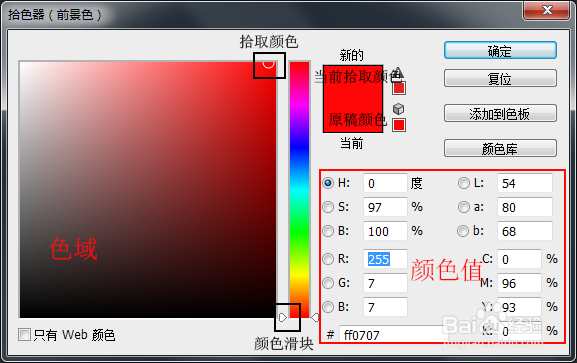The height and width of the screenshot is (363, 577).
Task: Click the R input field showing 255
Action: [385, 259]
